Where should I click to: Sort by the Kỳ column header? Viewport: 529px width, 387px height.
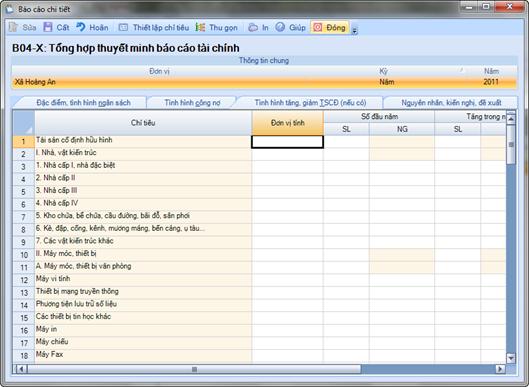383,71
